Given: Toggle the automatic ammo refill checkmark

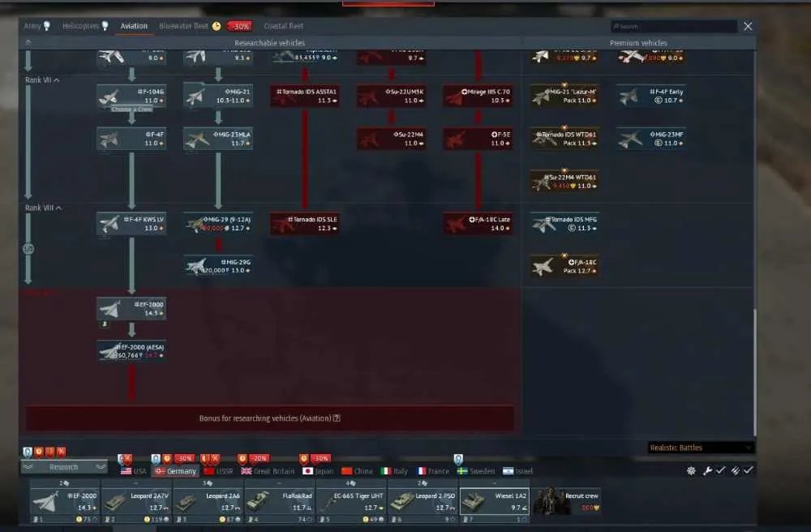Looking at the screenshot, I should click(x=748, y=470).
